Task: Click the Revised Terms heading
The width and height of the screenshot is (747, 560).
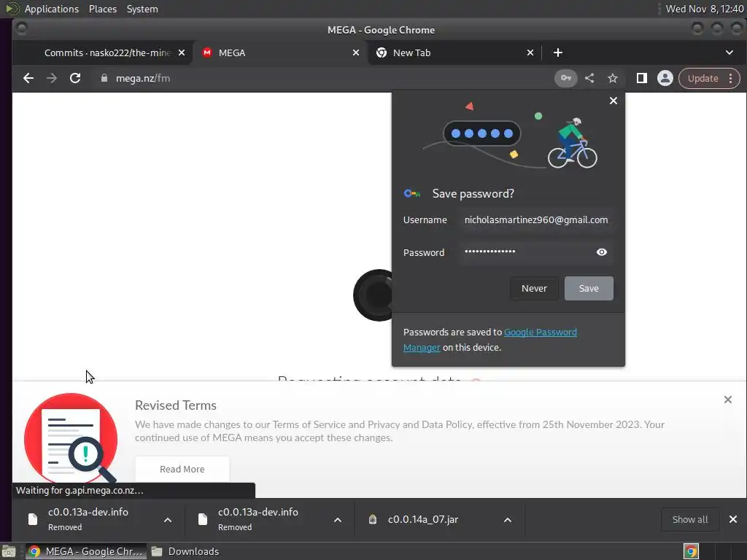Action: point(176,405)
